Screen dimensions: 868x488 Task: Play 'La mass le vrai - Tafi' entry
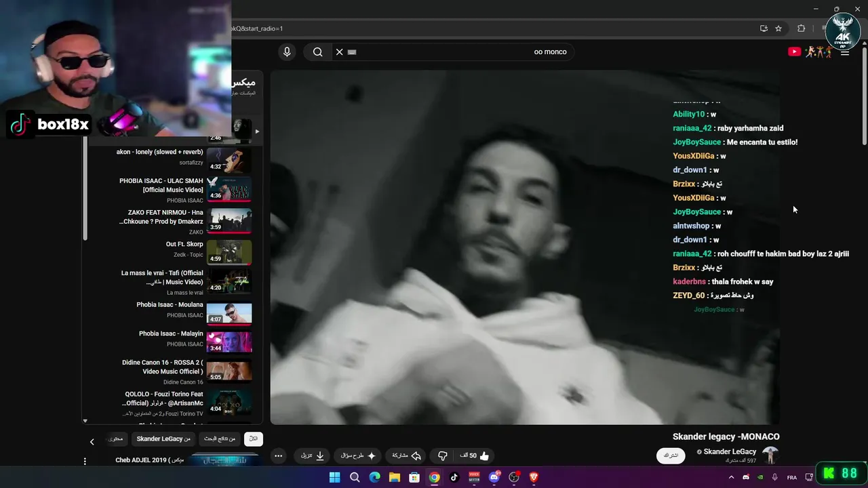[x=162, y=278]
